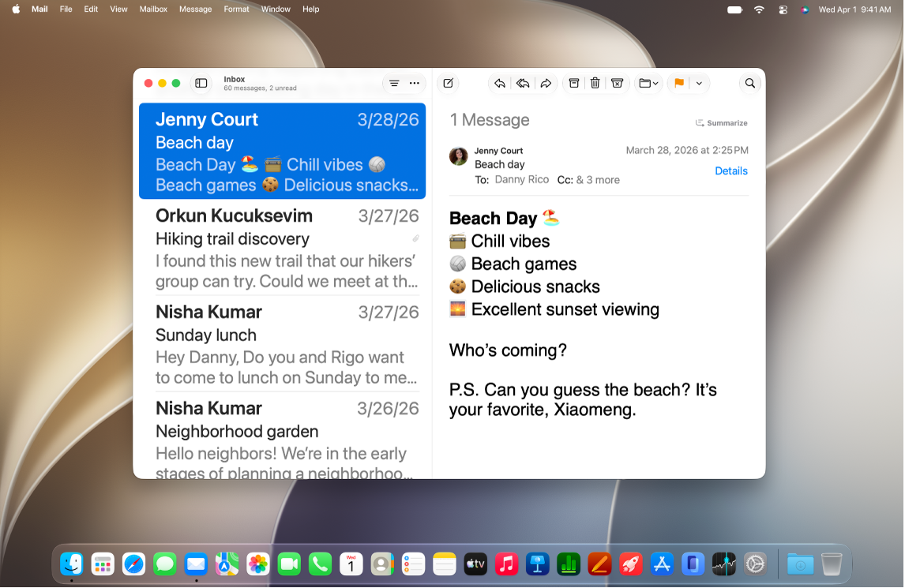Image resolution: width=905 pixels, height=588 pixels.
Task: Open Music from the Dock
Action: tap(507, 564)
